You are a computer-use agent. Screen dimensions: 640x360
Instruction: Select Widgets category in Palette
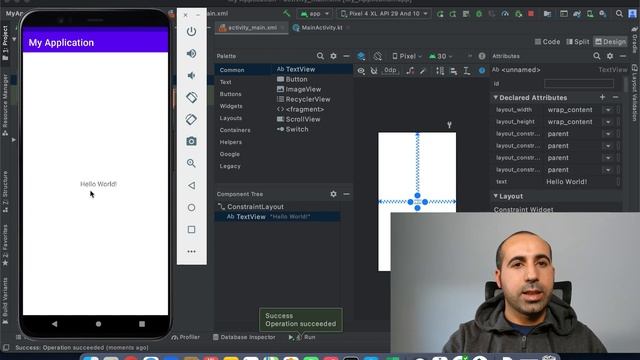coord(231,106)
